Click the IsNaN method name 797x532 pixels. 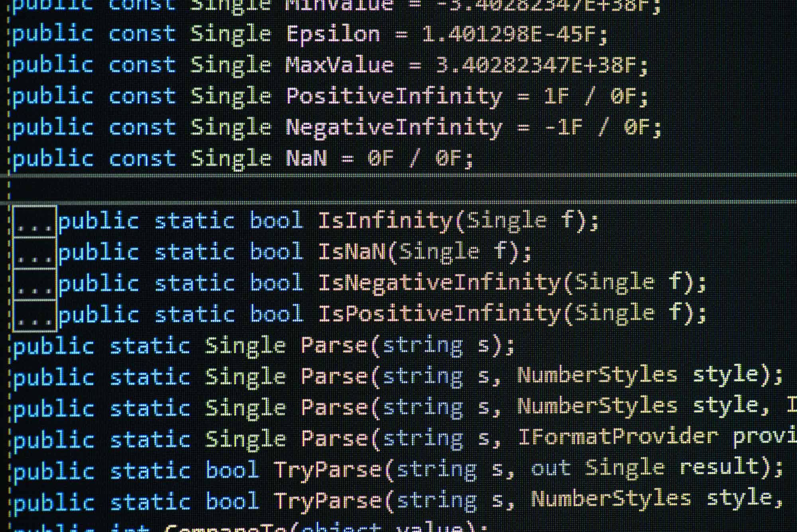[x=351, y=252]
